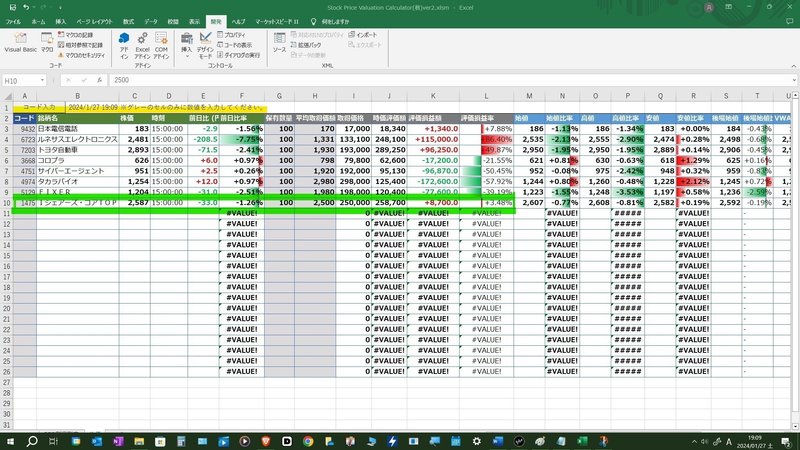Toggle 相対参照で記録 relative reference recording
This screenshot has width=800, height=450.
[x=80, y=45]
